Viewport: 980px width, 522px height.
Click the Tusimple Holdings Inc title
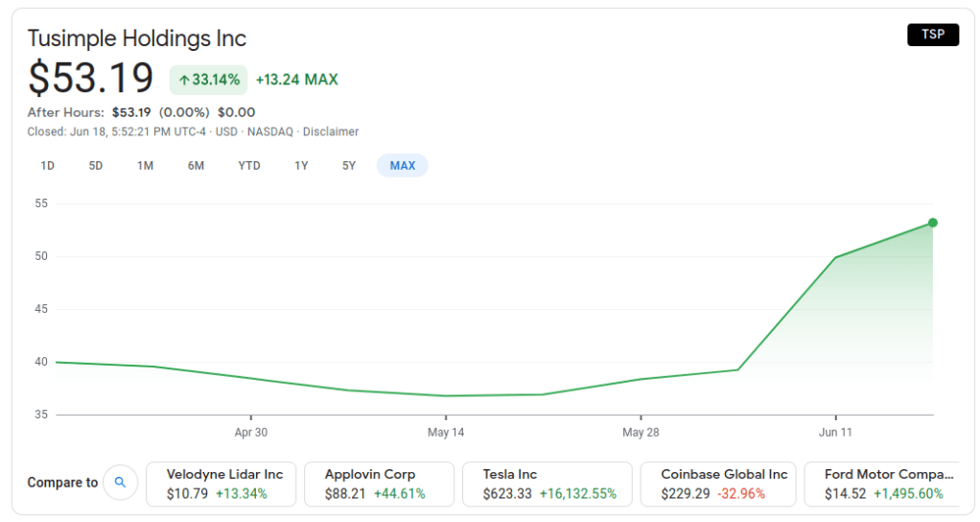click(137, 38)
